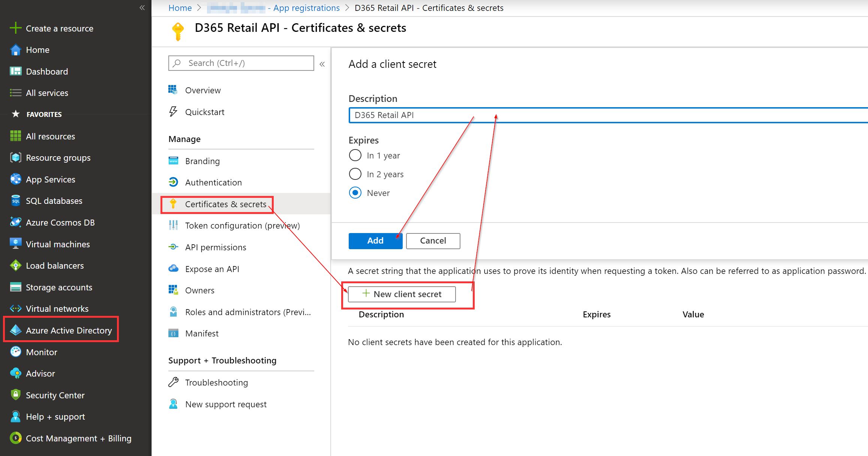Click the Create a resource plus icon
868x456 pixels.
pos(15,28)
